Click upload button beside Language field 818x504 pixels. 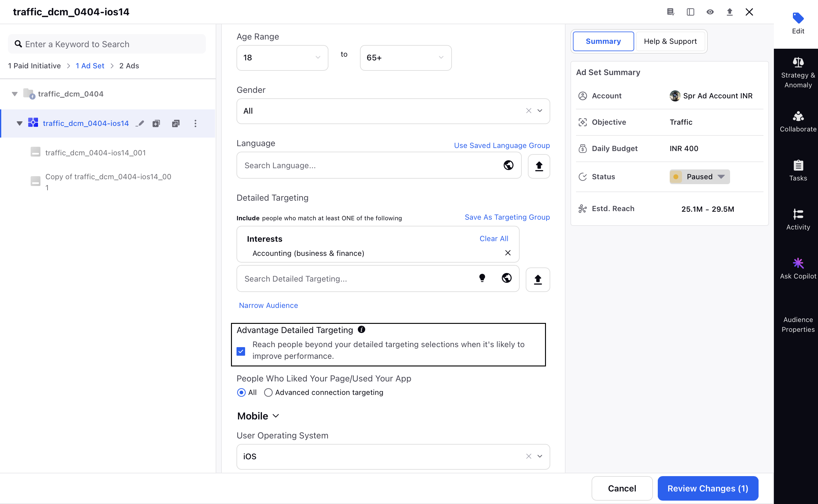[x=539, y=166]
